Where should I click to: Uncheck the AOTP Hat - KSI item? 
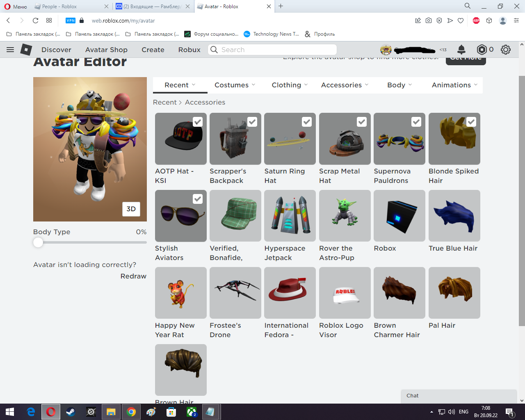[198, 122]
